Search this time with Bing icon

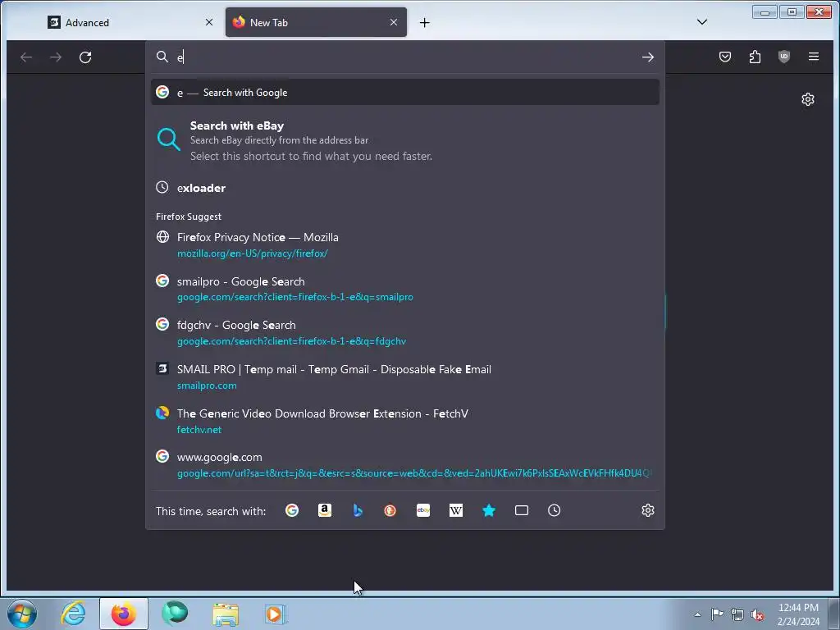tap(358, 510)
